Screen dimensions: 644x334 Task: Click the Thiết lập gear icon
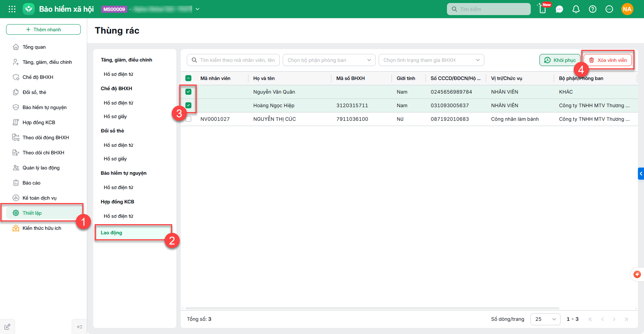click(x=16, y=213)
